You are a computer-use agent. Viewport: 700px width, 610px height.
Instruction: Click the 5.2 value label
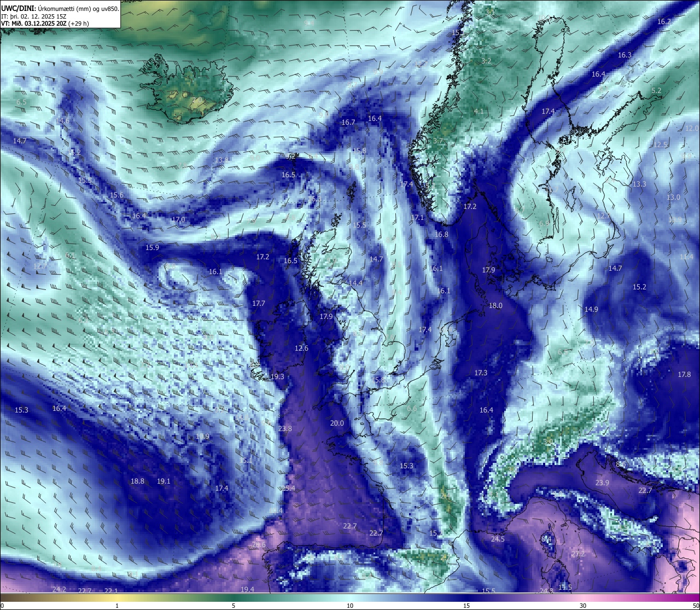pyautogui.click(x=656, y=91)
